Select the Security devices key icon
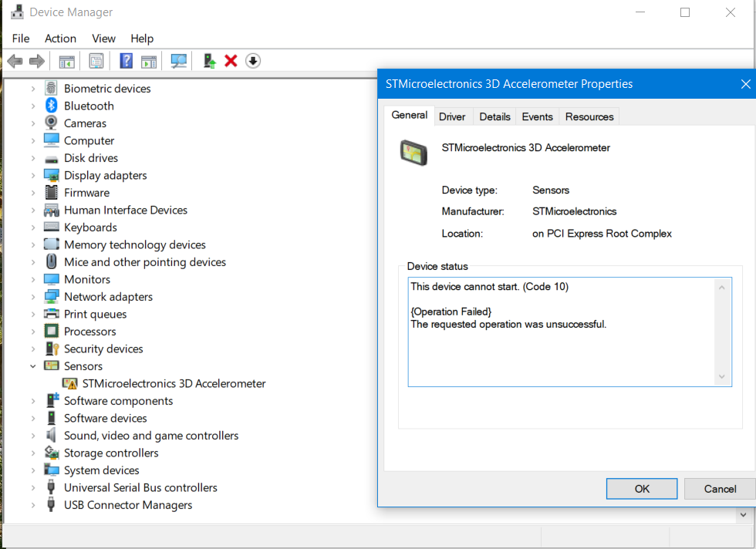 pos(52,349)
